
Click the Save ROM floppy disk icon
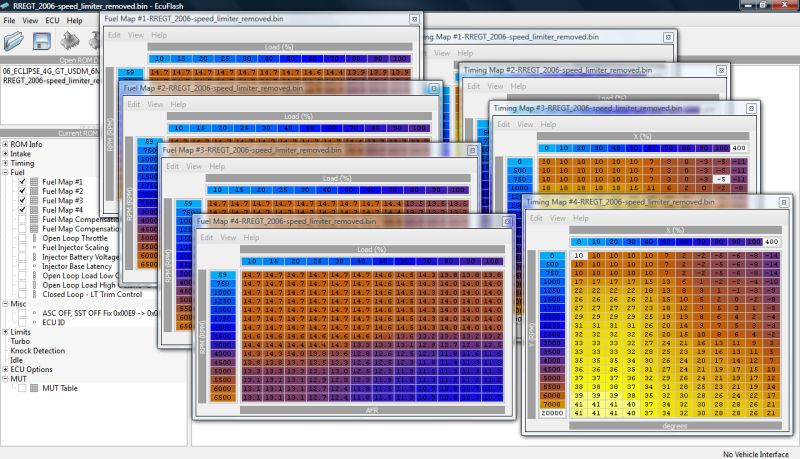click(43, 41)
